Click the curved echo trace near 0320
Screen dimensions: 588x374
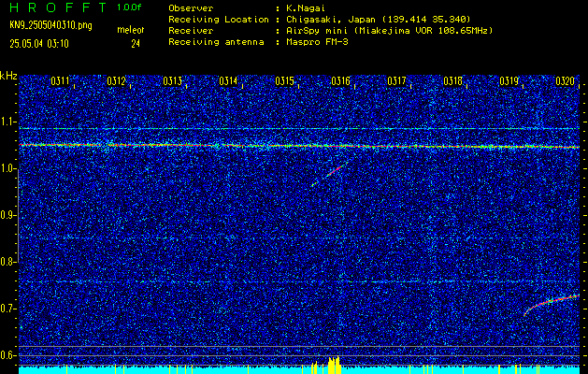pos(552,305)
